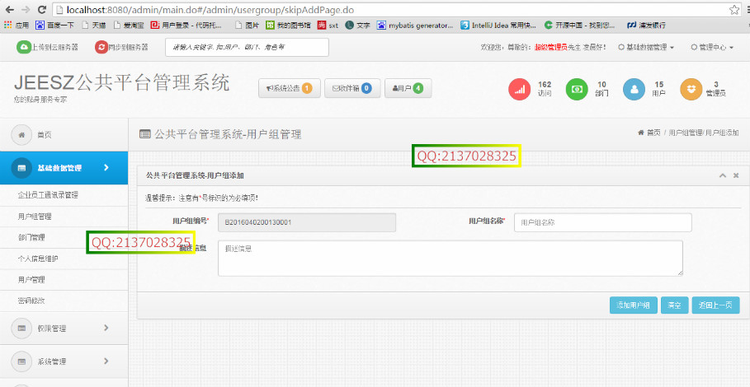The width and height of the screenshot is (750, 387).
Task: Open the 图片 bookmark
Action: tap(248, 25)
